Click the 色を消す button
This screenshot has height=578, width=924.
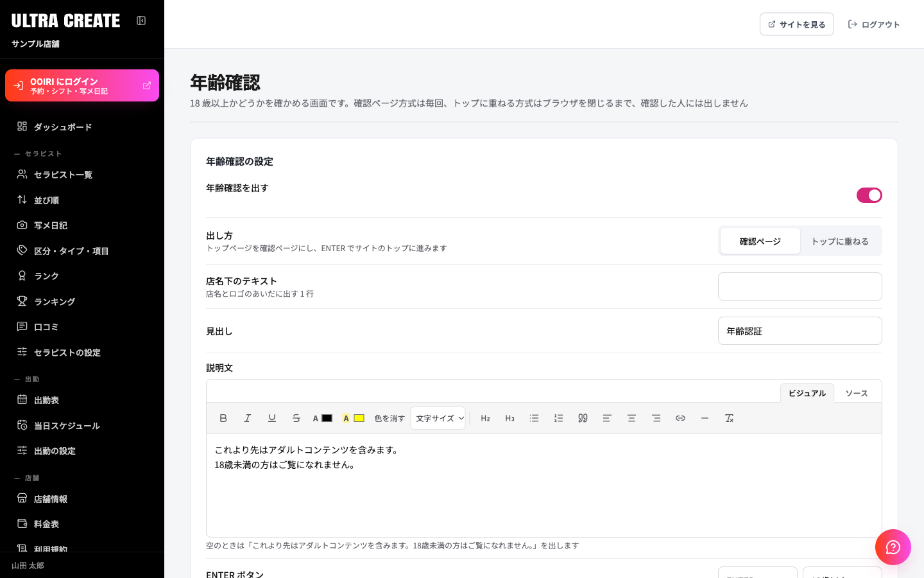(x=389, y=418)
